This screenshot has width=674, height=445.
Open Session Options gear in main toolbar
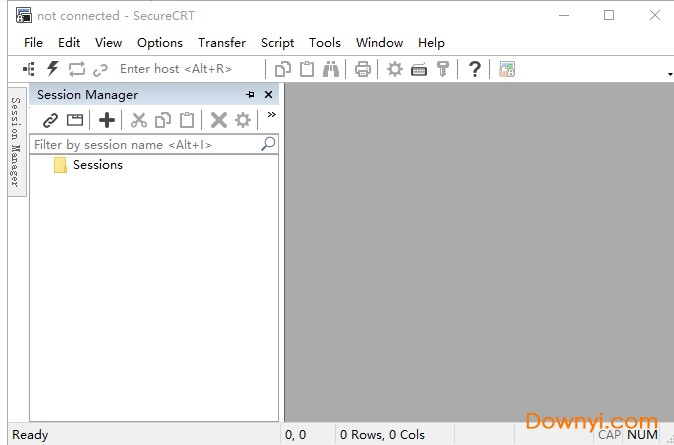click(x=395, y=69)
